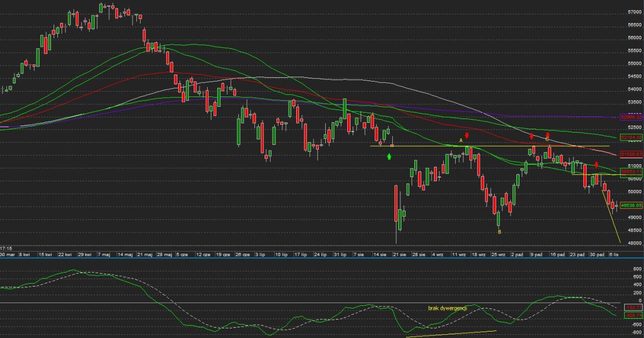Select the red down arrow above label A

[467, 136]
